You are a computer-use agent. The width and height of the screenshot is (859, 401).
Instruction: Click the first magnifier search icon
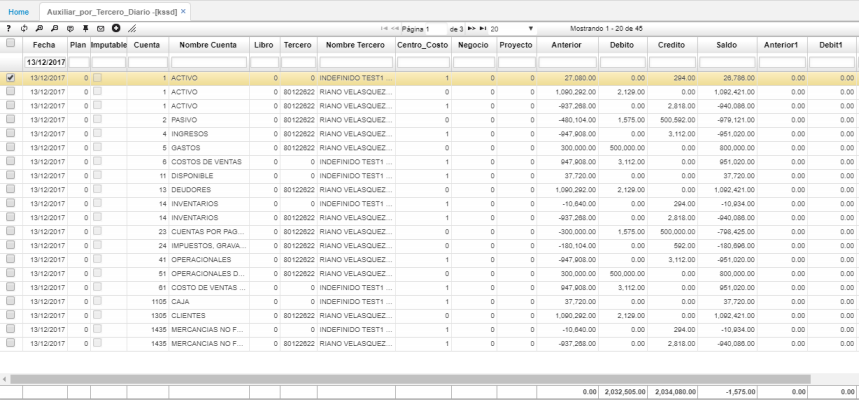click(39, 29)
